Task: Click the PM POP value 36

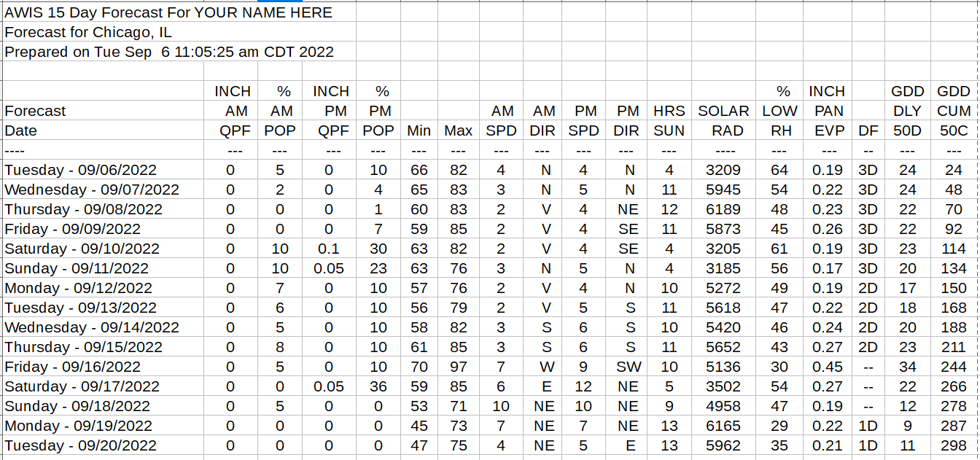Action: click(x=378, y=386)
